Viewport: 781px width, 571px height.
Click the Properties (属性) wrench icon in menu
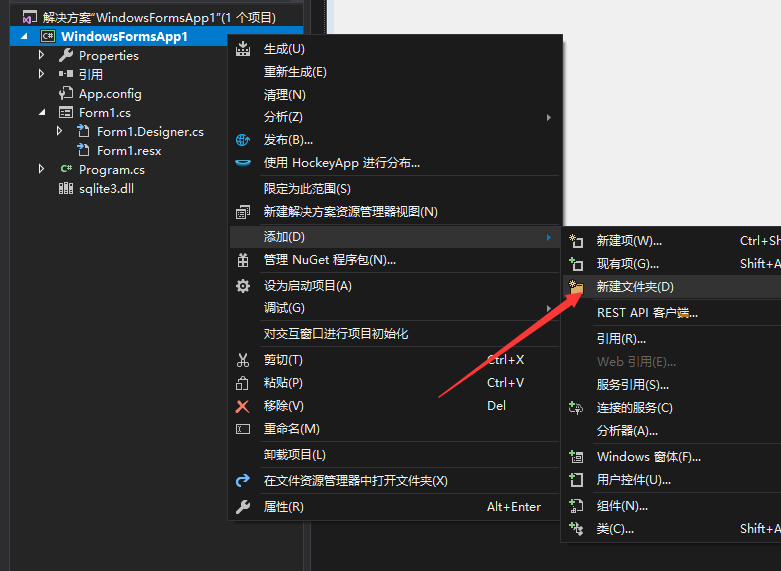pos(243,507)
